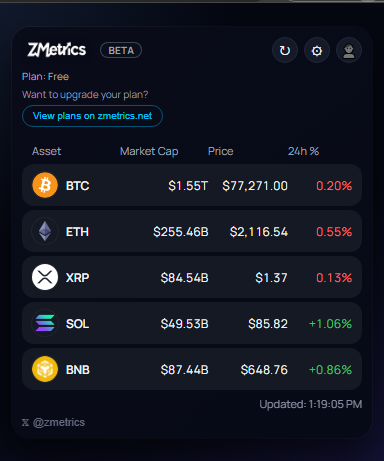This screenshot has width=384, height=461.
Task: Click the Bitcoin coin logo
Action: click(x=45, y=185)
